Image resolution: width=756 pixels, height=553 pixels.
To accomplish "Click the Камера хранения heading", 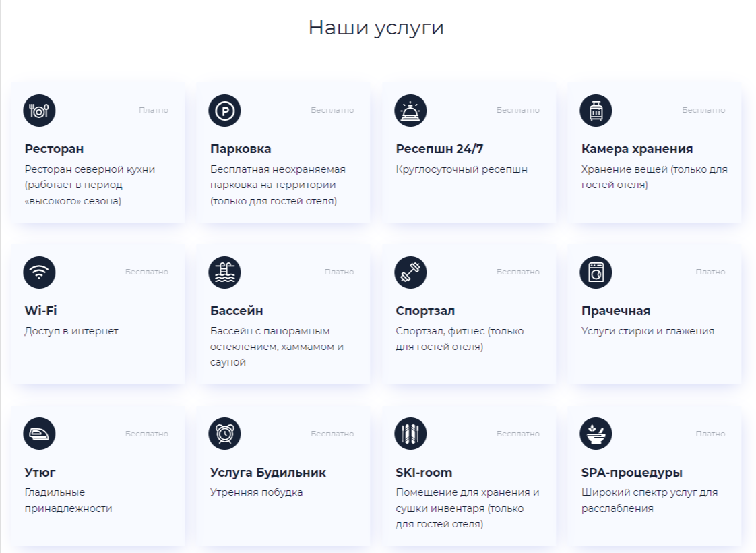I will coord(637,149).
